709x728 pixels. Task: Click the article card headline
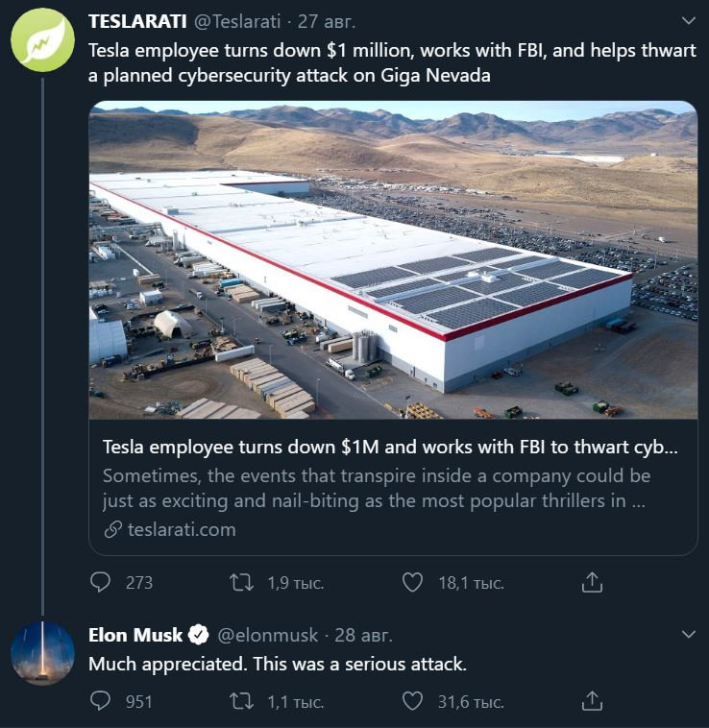tap(389, 449)
